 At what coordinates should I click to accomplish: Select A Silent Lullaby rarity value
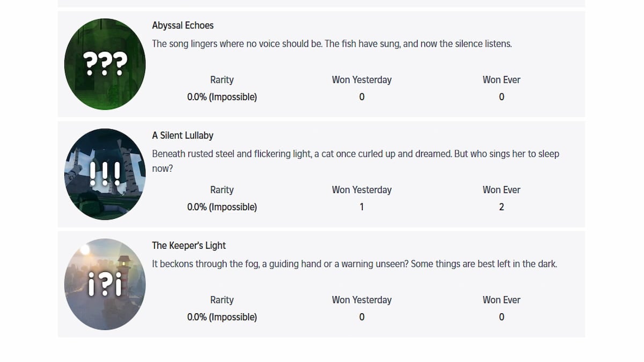222,207
